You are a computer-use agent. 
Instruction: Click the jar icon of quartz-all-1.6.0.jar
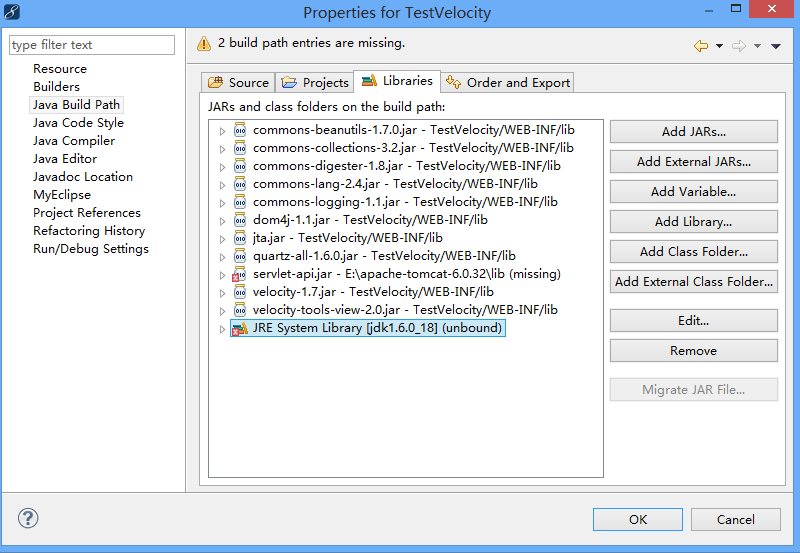(x=240, y=256)
